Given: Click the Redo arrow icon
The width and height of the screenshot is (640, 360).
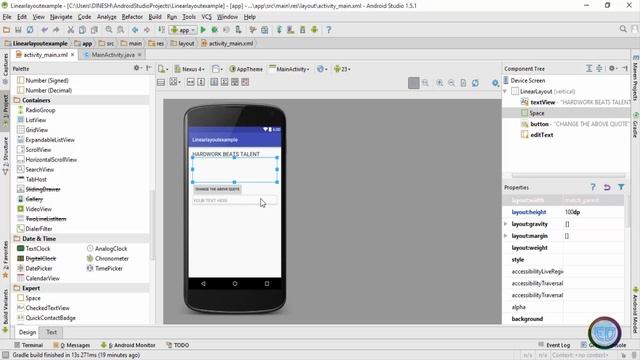Looking at the screenshot, I should pyautogui.click(x=56, y=30).
